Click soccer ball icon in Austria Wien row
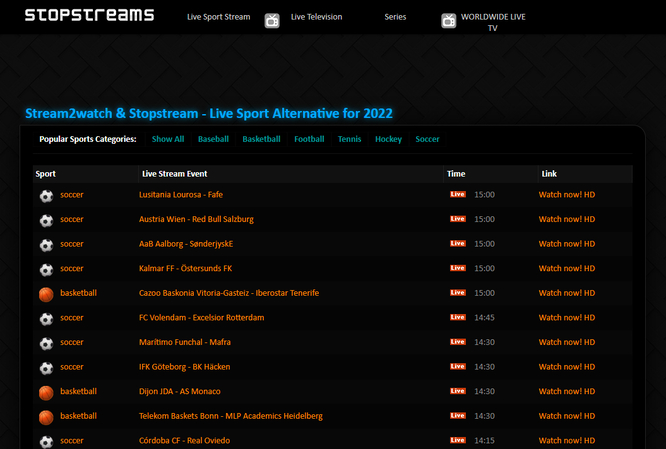 point(46,220)
